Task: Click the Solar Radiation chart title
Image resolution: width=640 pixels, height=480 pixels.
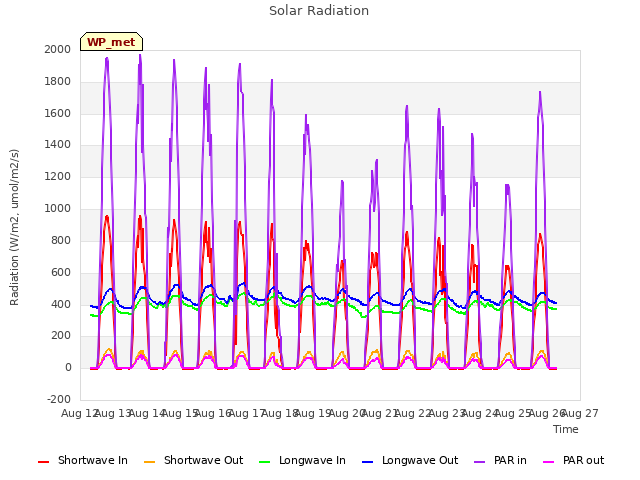Action: (x=319, y=11)
